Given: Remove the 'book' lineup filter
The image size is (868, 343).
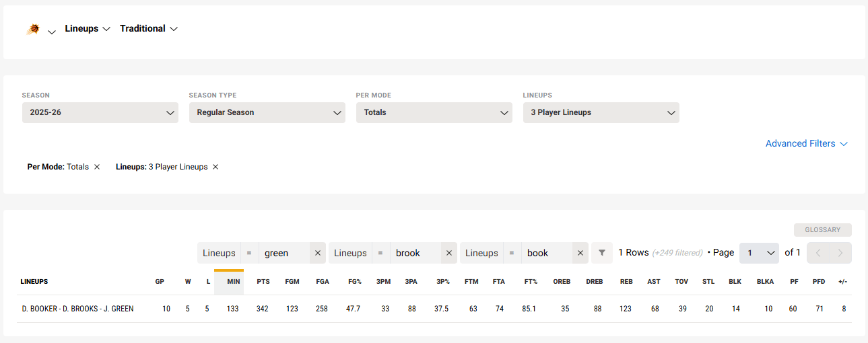Looking at the screenshot, I should [x=580, y=254].
